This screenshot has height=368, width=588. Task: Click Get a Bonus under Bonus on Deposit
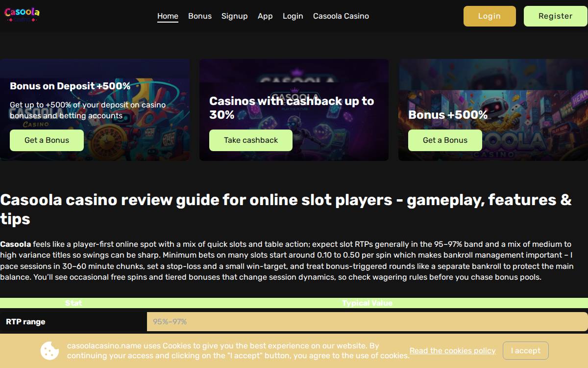(x=47, y=140)
